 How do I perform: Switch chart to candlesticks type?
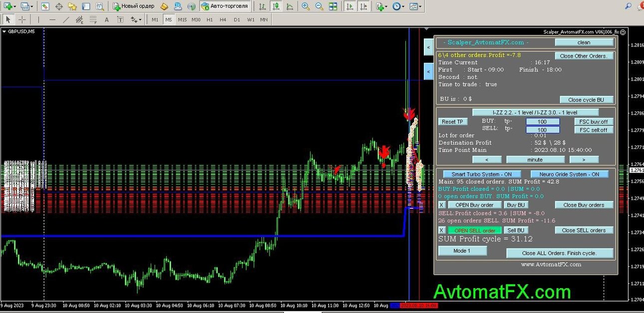pos(276,6)
